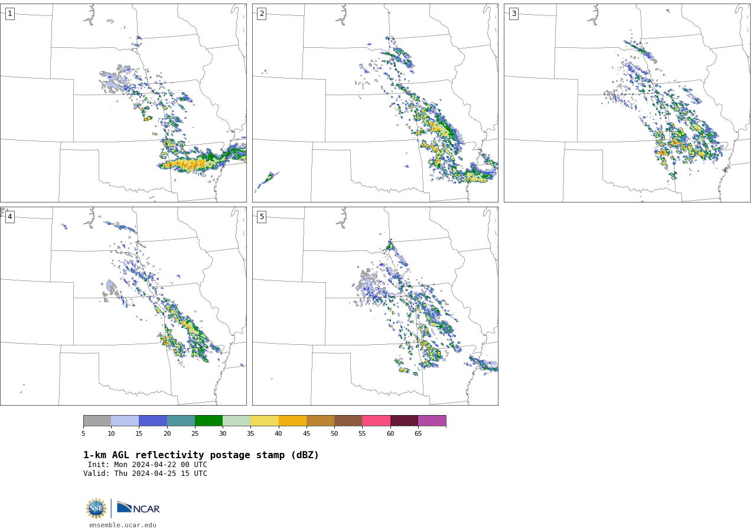Image resolution: width=756 pixels, height=532 pixels.
Task: Click the orange 40-45 dBZ swatch
Action: (292, 421)
